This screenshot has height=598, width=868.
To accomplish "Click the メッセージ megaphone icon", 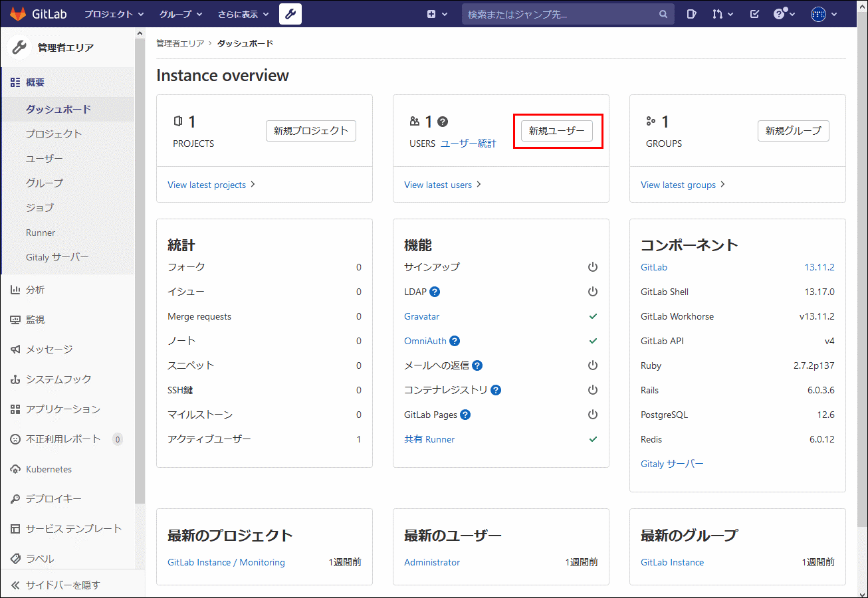I will point(15,349).
